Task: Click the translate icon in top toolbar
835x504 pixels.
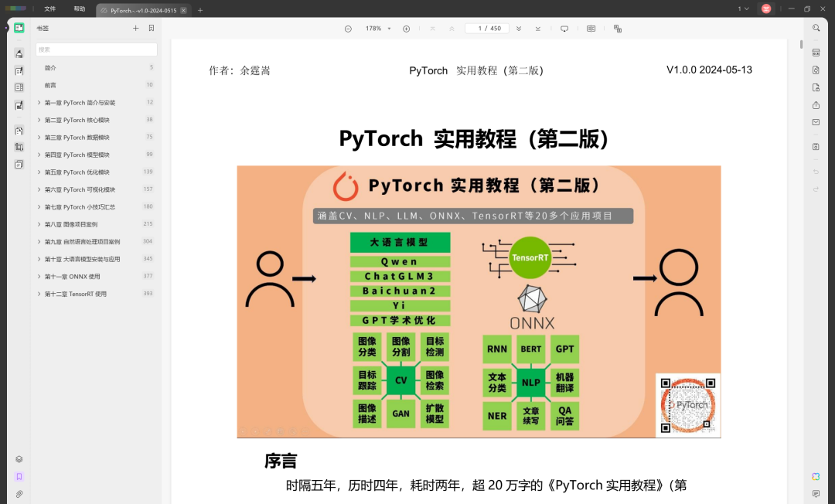Action: pyautogui.click(x=618, y=29)
